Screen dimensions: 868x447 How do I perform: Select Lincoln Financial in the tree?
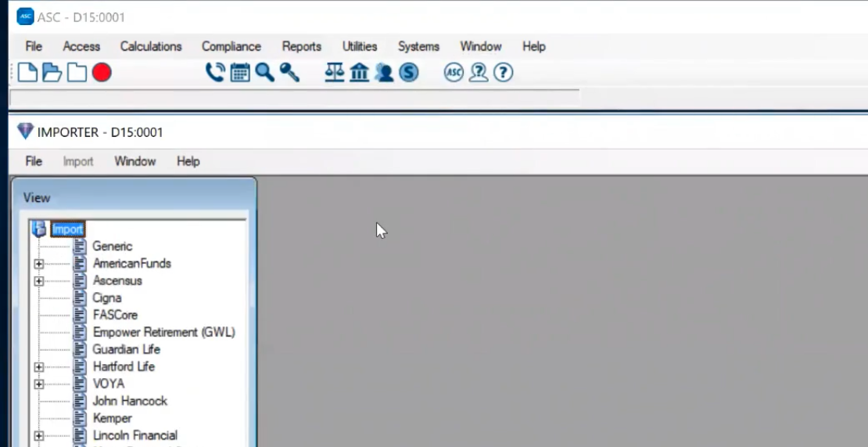point(135,434)
